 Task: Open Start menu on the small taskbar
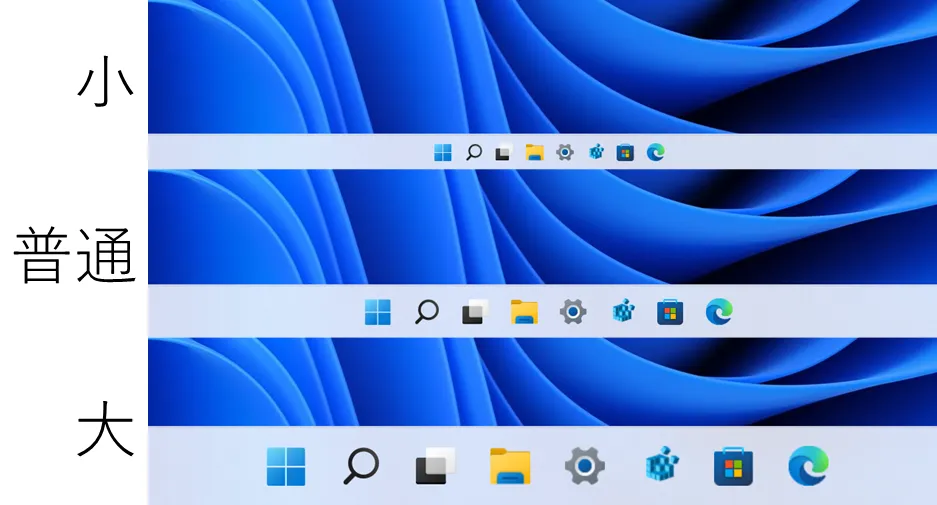coord(443,153)
